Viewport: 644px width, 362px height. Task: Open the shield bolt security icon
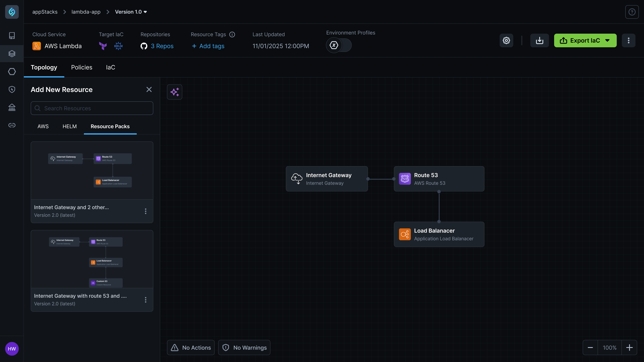(x=12, y=89)
